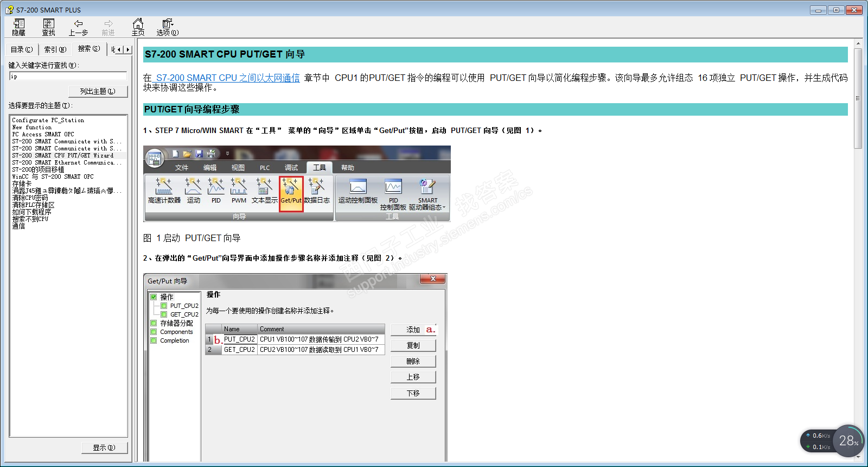This screenshot has height=467, width=868.
Task: Click the left tab-scroll arrow
Action: pyautogui.click(x=120, y=49)
